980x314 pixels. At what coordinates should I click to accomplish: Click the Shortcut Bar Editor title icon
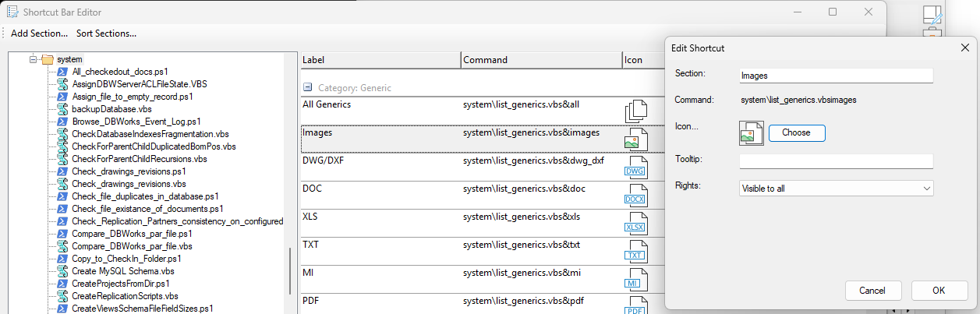tap(12, 12)
